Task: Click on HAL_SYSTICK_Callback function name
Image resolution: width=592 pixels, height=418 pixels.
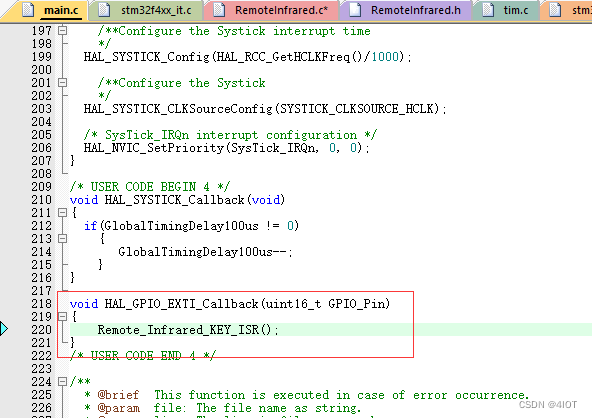Action: point(174,200)
